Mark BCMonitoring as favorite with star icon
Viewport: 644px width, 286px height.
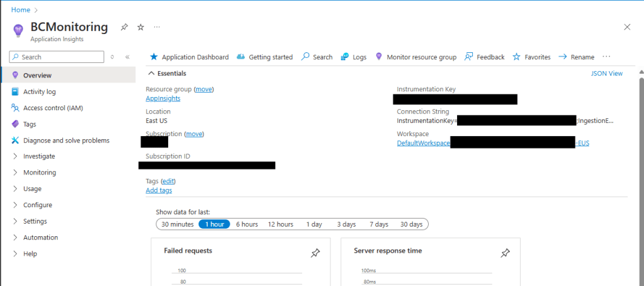pyautogui.click(x=140, y=27)
